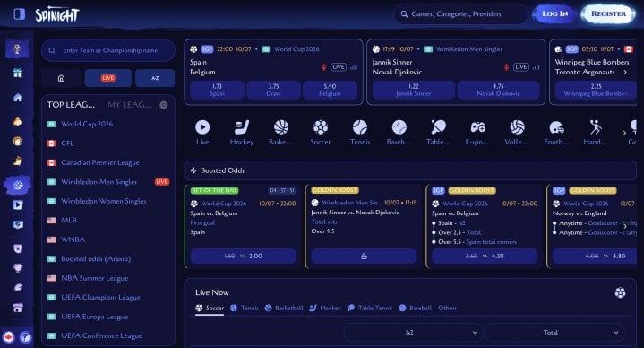Viewport: 644px width, 348px height.
Task: Open the trophy icon in left sidebar
Action: click(17, 49)
